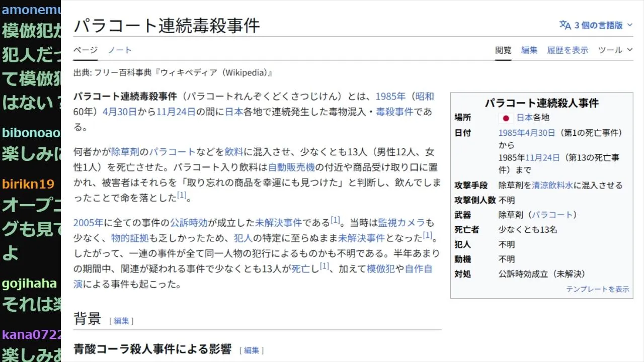Open the 模倣犯 link
This screenshot has height=362, width=644.
pos(380,268)
